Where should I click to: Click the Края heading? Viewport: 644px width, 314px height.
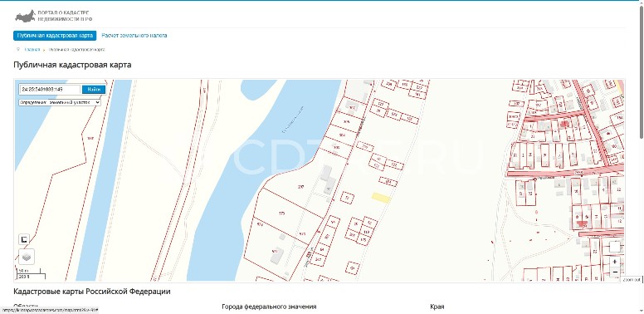click(x=437, y=307)
